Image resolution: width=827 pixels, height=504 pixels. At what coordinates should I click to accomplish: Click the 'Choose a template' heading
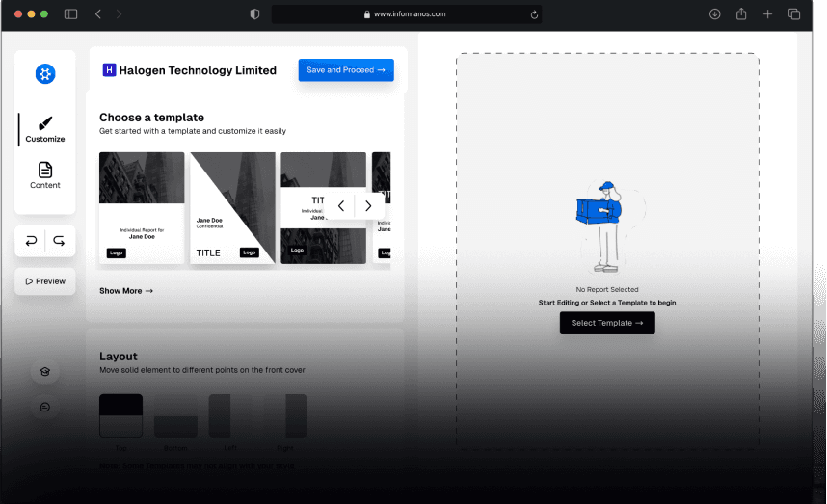(x=152, y=118)
